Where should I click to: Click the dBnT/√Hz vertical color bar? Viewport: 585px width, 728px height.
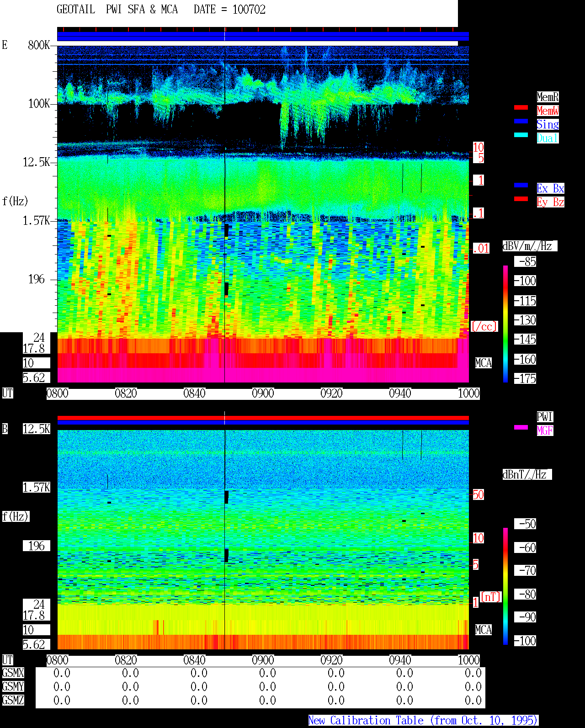click(x=505, y=586)
